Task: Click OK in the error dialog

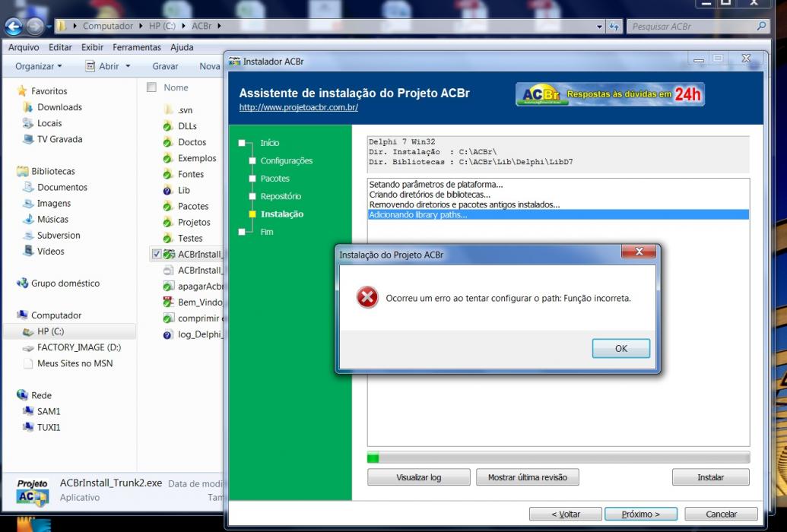Action: click(621, 348)
